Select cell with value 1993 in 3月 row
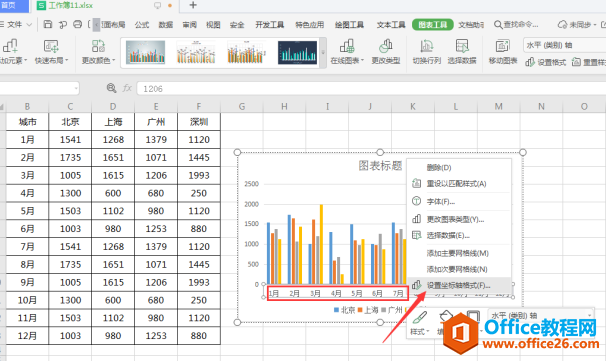 click(199, 175)
